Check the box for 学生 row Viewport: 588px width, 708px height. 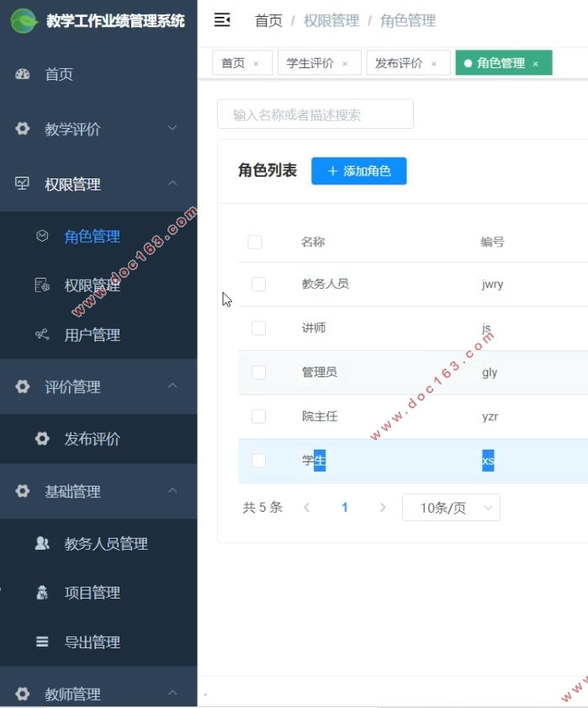coord(258,460)
